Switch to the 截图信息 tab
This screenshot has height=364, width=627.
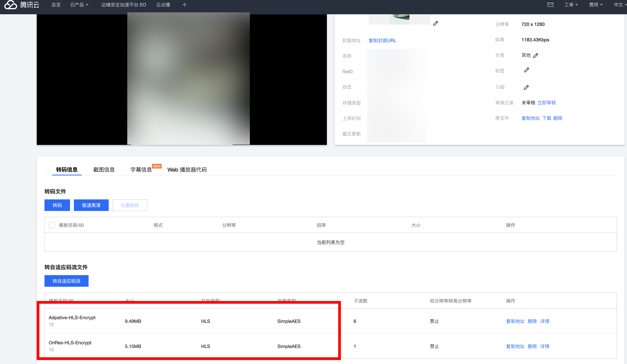104,170
